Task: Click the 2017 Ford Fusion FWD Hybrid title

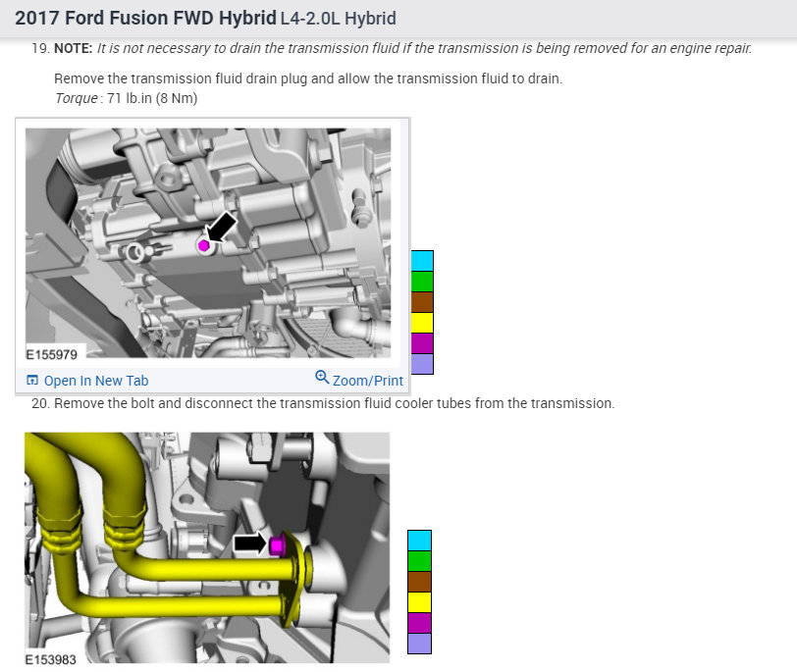Action: click(145, 19)
